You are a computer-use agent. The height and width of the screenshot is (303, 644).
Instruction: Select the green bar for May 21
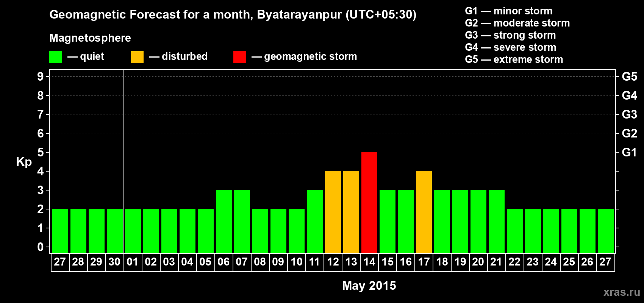(x=497, y=221)
